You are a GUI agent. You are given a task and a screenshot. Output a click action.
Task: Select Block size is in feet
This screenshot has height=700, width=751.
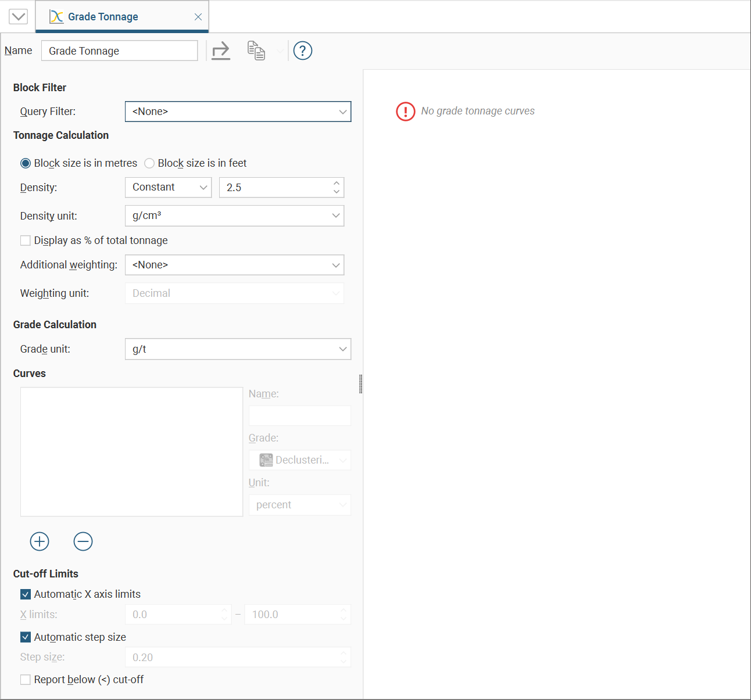tap(150, 163)
